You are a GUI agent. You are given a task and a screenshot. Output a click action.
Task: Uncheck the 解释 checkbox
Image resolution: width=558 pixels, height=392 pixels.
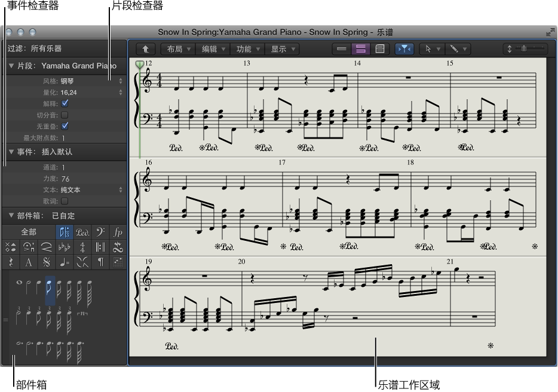point(65,103)
